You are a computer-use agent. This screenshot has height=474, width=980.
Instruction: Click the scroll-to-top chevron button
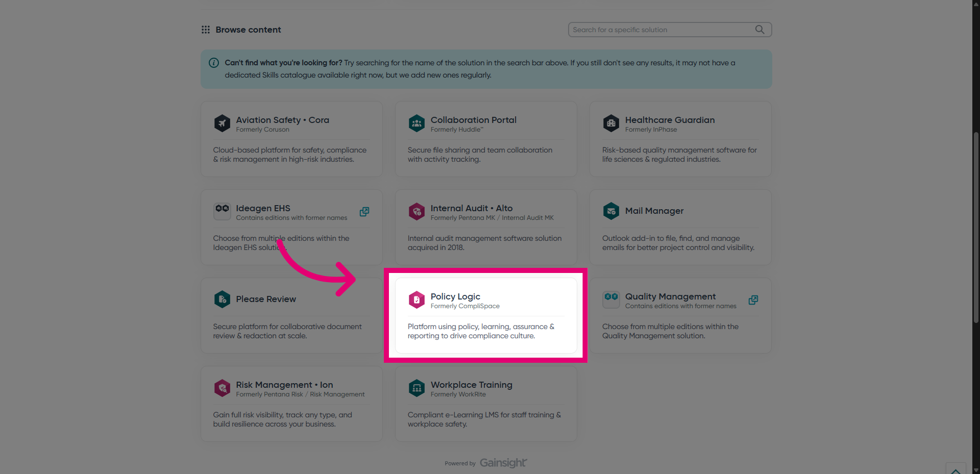tap(955, 469)
